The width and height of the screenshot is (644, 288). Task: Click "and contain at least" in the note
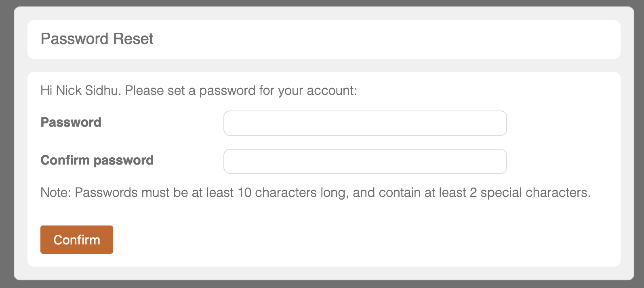(x=409, y=192)
